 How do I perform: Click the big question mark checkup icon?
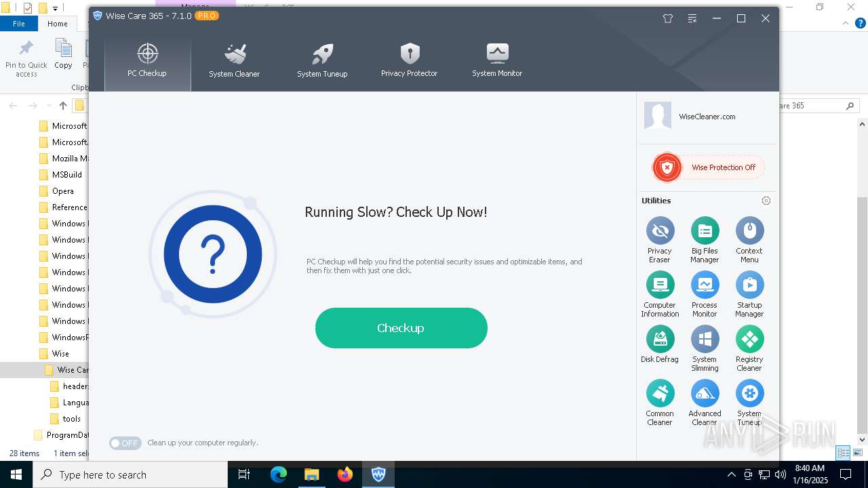tap(213, 254)
